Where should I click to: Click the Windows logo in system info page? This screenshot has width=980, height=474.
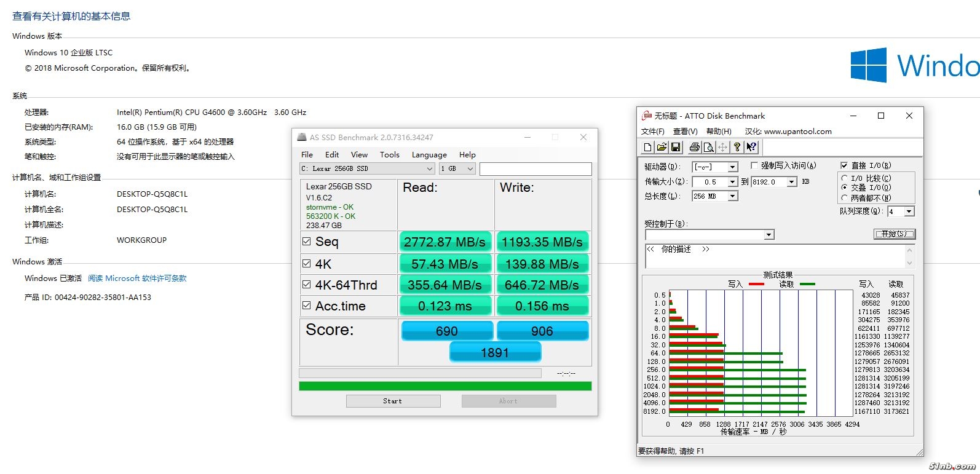[868, 65]
